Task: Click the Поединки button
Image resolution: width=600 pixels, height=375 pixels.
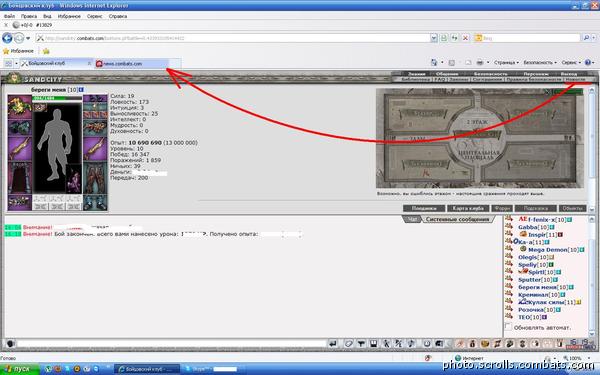Action: tap(424, 208)
